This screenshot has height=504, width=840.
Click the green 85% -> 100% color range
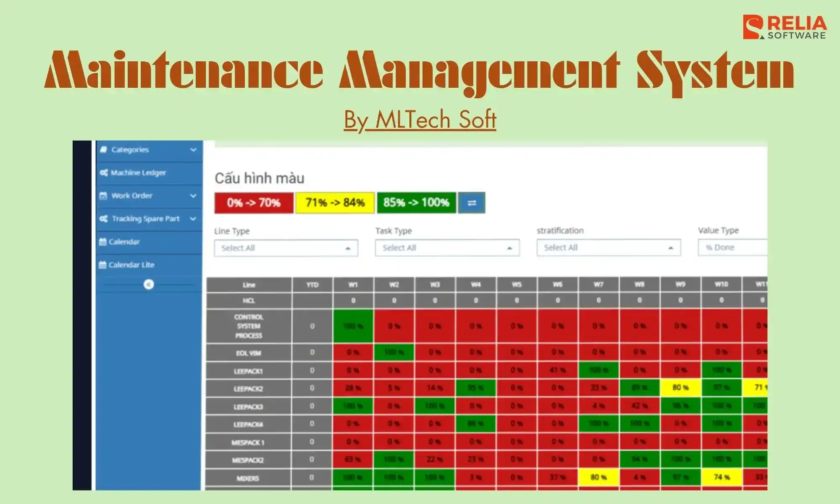(416, 203)
